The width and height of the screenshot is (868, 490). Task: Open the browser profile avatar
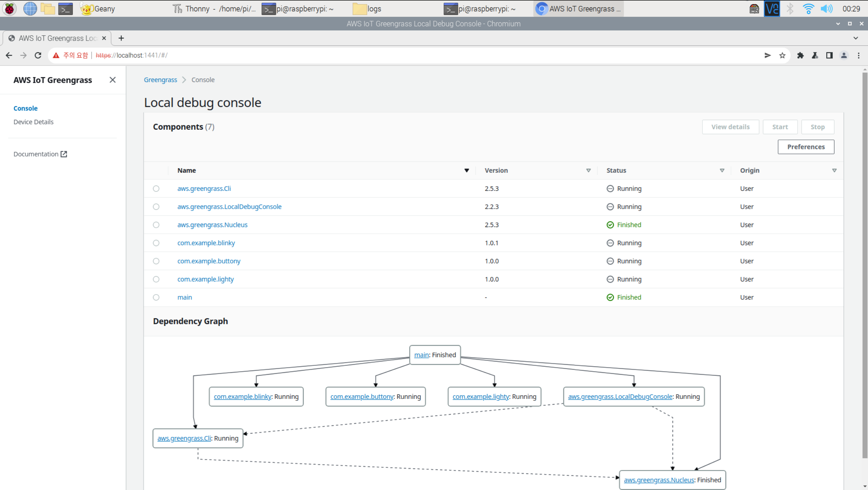844,55
